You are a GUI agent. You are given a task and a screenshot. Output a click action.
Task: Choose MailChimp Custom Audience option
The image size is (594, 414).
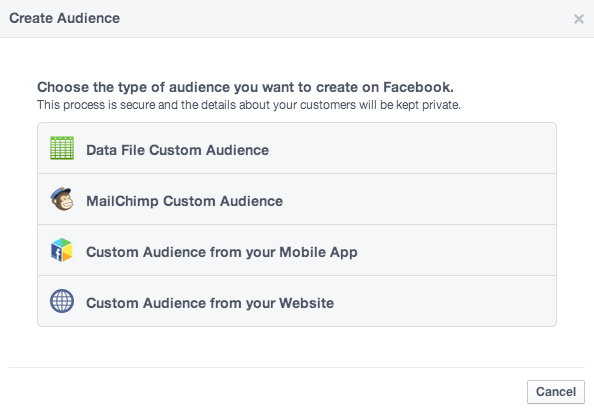pos(297,199)
